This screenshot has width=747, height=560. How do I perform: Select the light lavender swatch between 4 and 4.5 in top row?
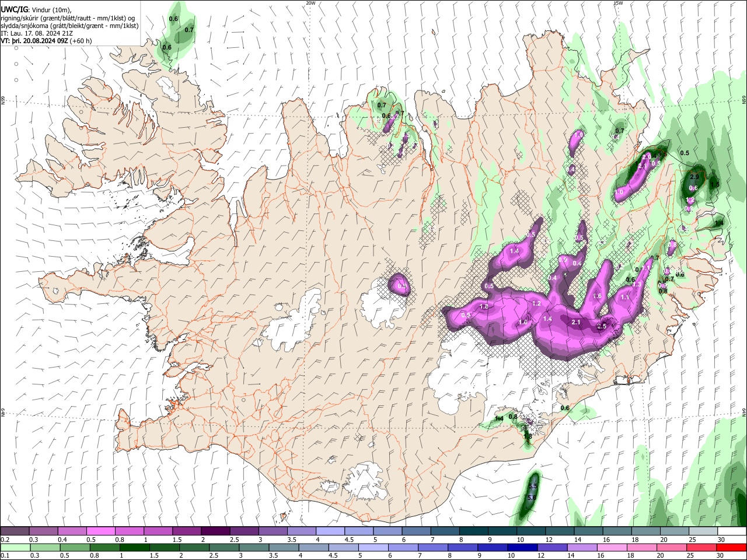[330, 531]
